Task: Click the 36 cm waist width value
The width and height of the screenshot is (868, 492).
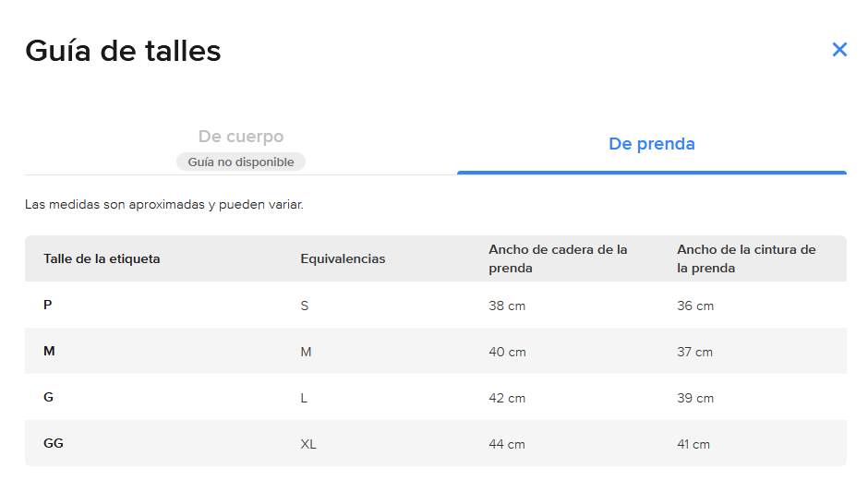Action: pos(695,306)
